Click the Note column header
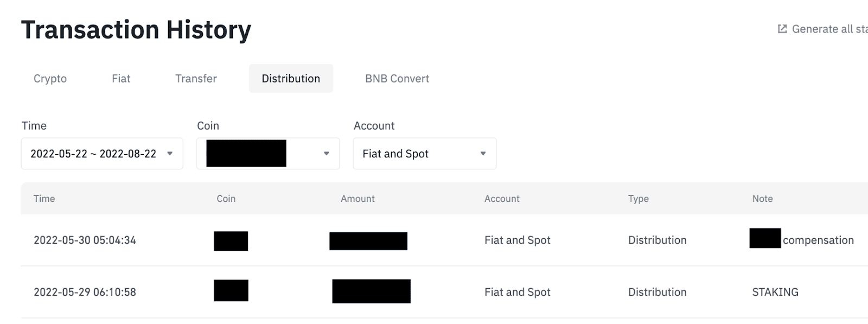Screen dimensions: 868x324 (762, 199)
